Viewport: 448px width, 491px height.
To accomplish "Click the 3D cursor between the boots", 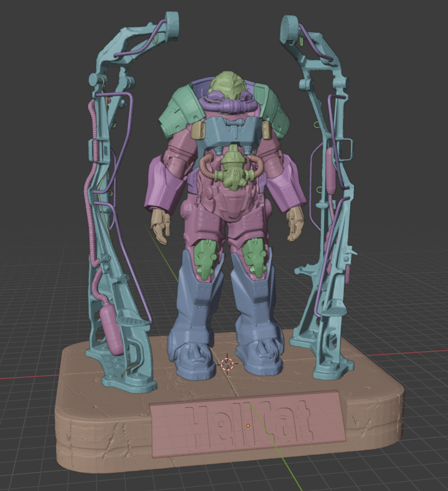I will click(227, 364).
